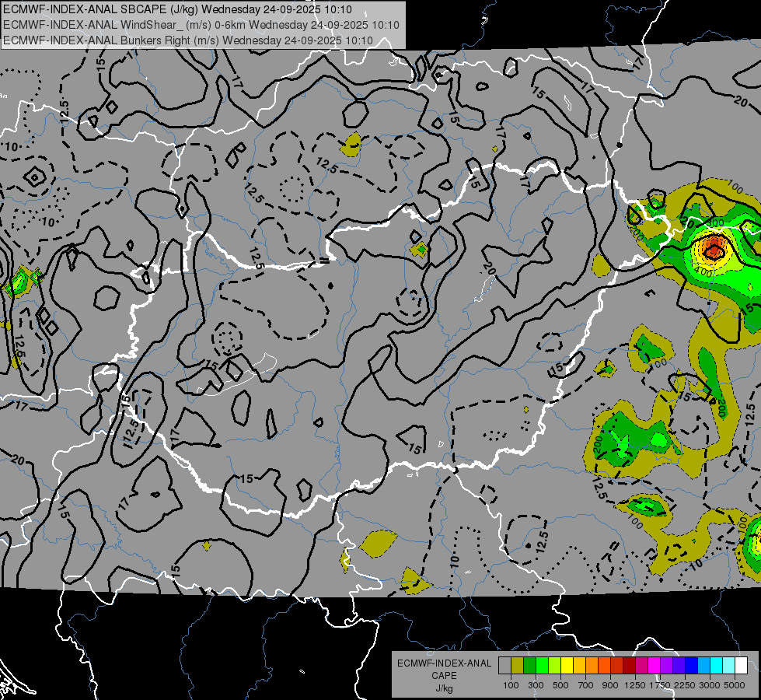761x700 pixels.
Task: Click the 1750 label under legend
Action: click(660, 685)
